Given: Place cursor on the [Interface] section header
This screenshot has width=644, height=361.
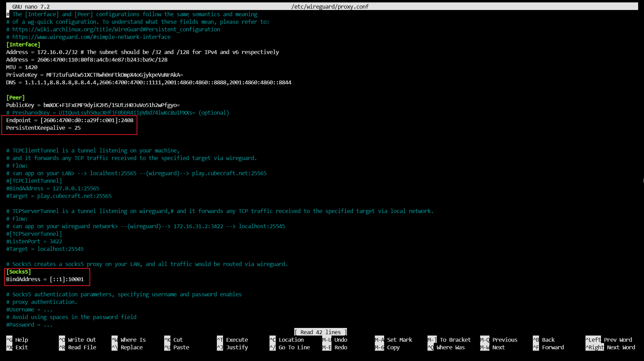Looking at the screenshot, I should pyautogui.click(x=23, y=44).
